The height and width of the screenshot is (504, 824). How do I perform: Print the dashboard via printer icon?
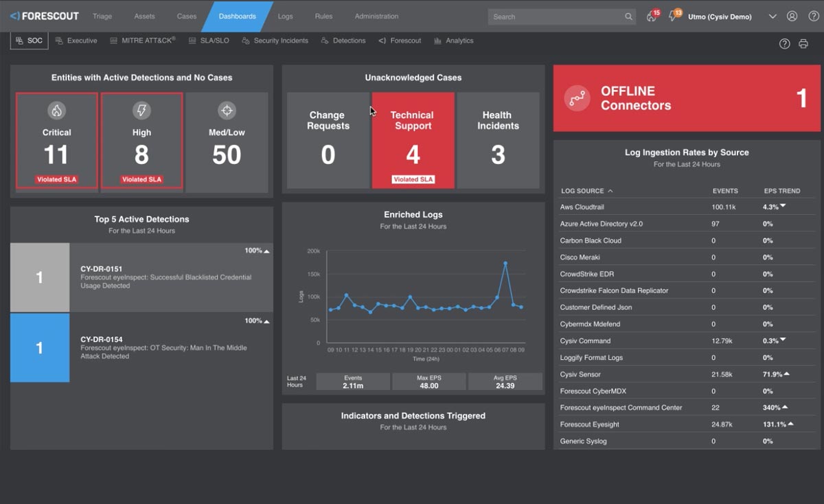803,43
